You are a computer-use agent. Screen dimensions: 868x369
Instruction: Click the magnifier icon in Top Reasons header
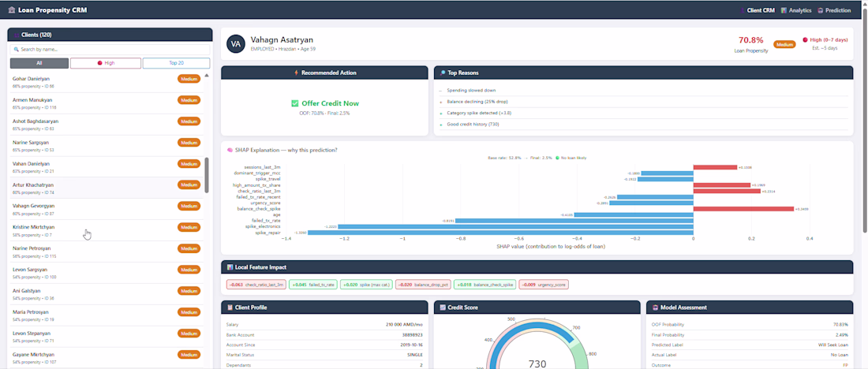coord(443,73)
